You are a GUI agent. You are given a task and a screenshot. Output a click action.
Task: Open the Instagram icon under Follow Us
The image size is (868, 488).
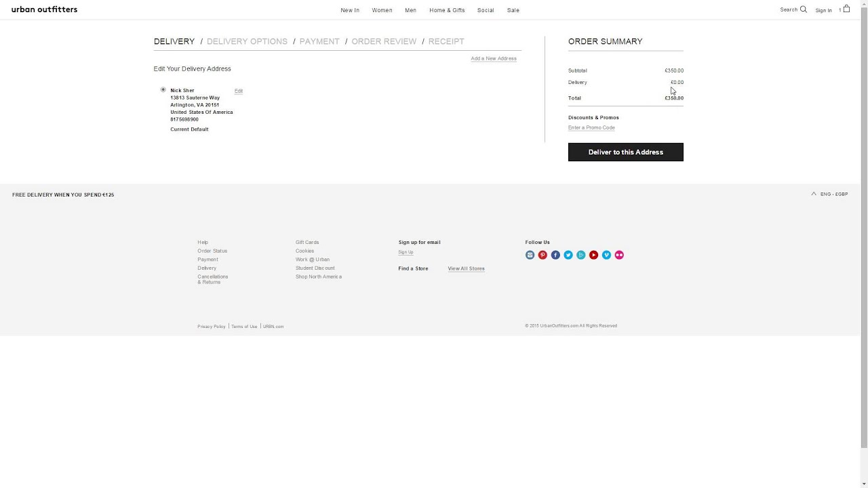pos(530,255)
